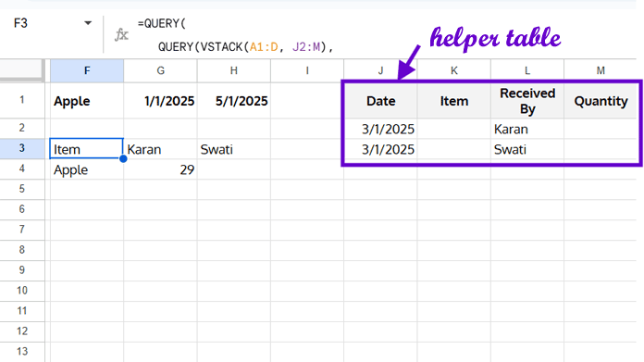Click the Quantity header cell
This screenshot has width=644, height=362.
pos(601,101)
